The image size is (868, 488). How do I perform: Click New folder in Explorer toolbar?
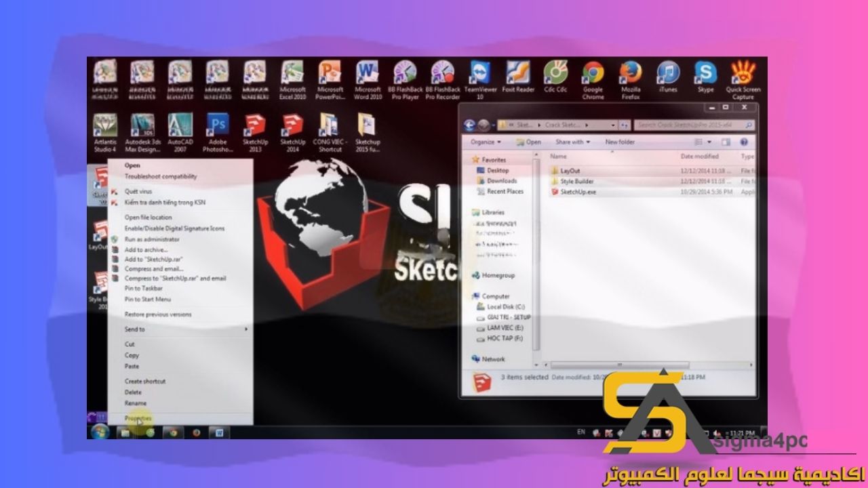(620, 142)
